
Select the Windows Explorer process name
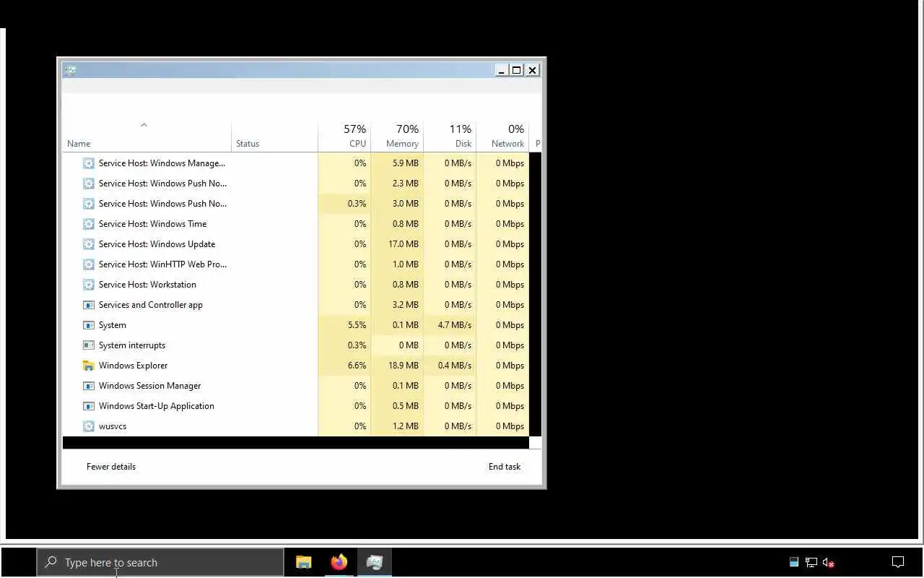(x=134, y=366)
